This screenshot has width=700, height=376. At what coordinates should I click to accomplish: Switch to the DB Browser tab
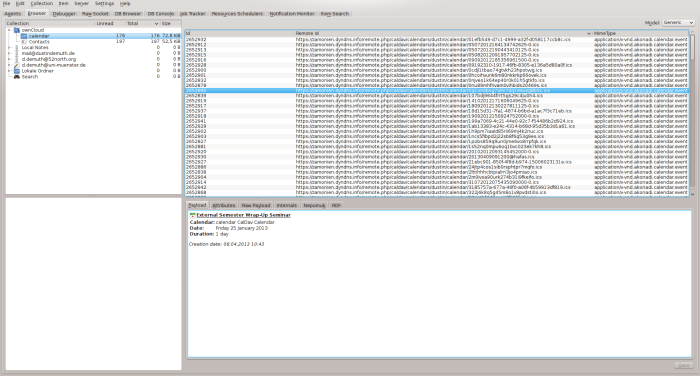[x=128, y=14]
